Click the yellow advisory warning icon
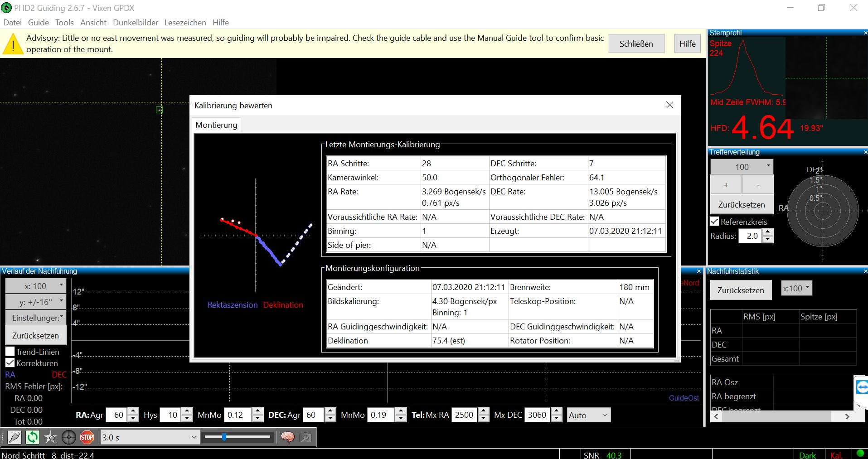Image resolution: width=868 pixels, height=459 pixels. (13, 44)
